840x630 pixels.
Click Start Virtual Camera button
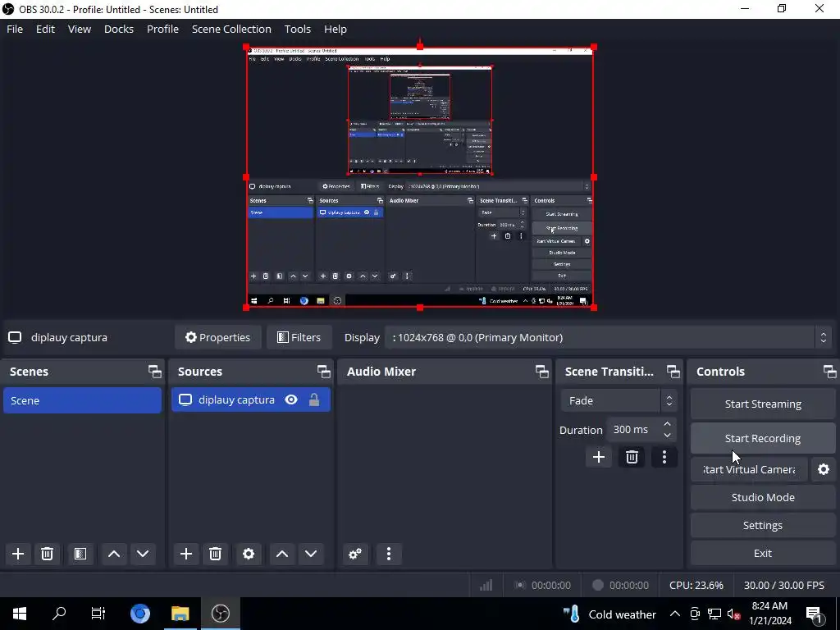749,469
